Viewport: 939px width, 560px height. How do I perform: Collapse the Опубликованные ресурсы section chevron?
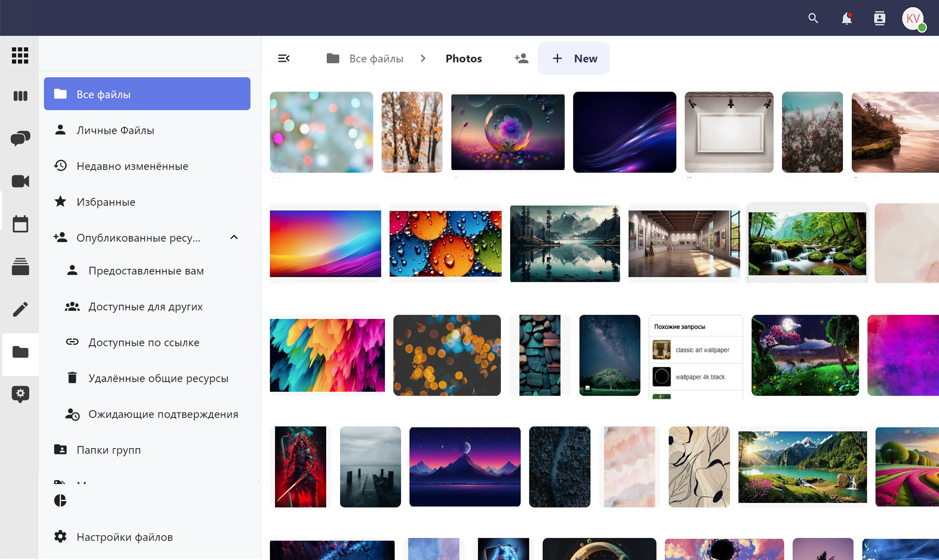point(234,238)
